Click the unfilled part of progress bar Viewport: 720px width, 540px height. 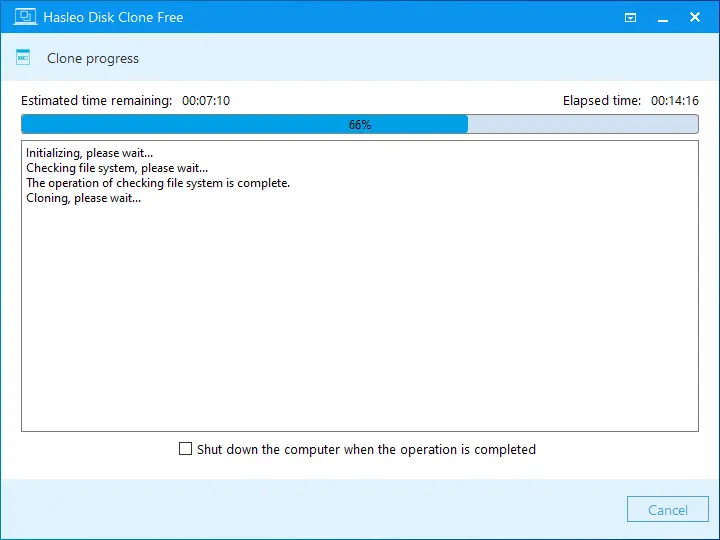(x=583, y=124)
